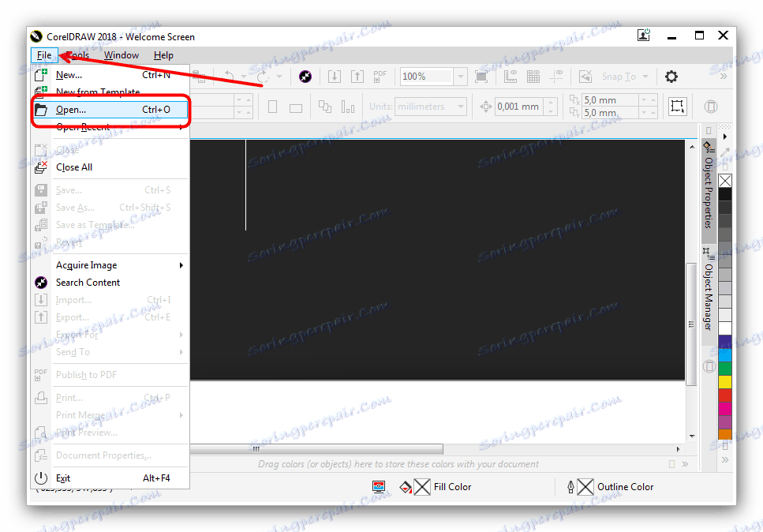Click the Quick customize icon below docker tabs
Screen dimensions: 763x532
coord(709,366)
